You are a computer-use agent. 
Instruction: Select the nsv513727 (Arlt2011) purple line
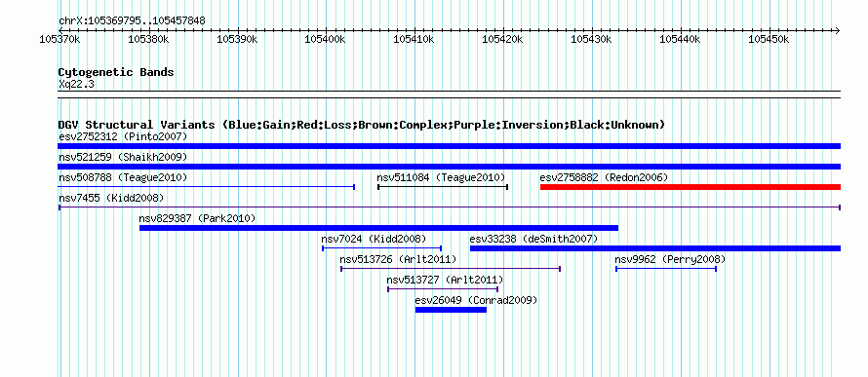click(443, 289)
